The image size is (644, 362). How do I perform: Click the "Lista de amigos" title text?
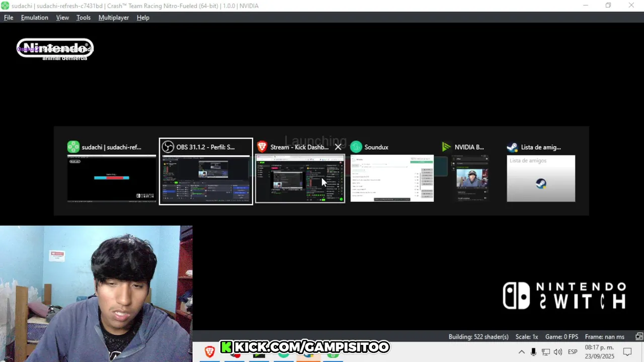(x=541, y=147)
